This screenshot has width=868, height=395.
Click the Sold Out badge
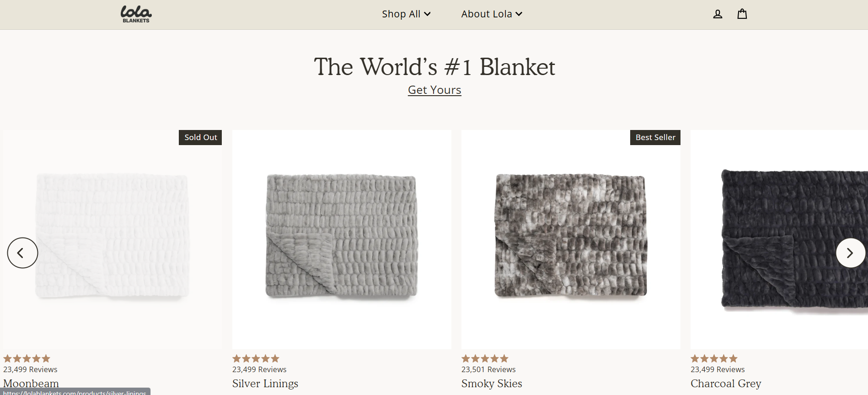click(x=200, y=137)
